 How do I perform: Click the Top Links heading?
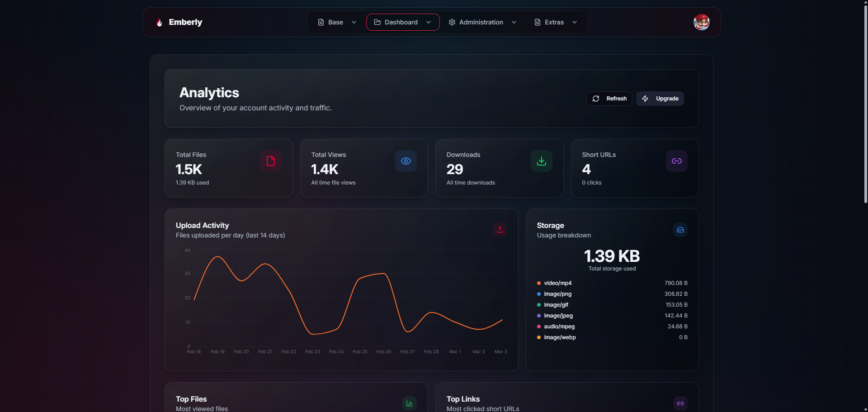pyautogui.click(x=463, y=399)
